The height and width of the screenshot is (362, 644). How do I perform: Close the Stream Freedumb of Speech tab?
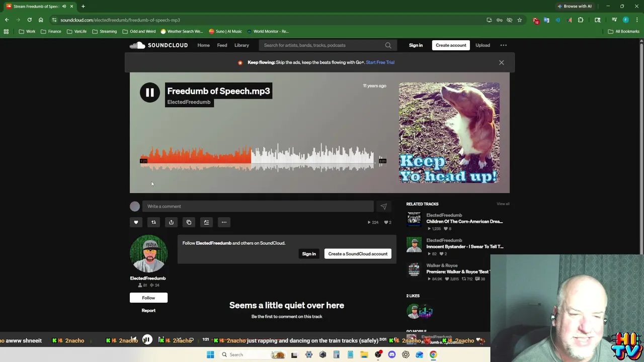pyautogui.click(x=71, y=6)
